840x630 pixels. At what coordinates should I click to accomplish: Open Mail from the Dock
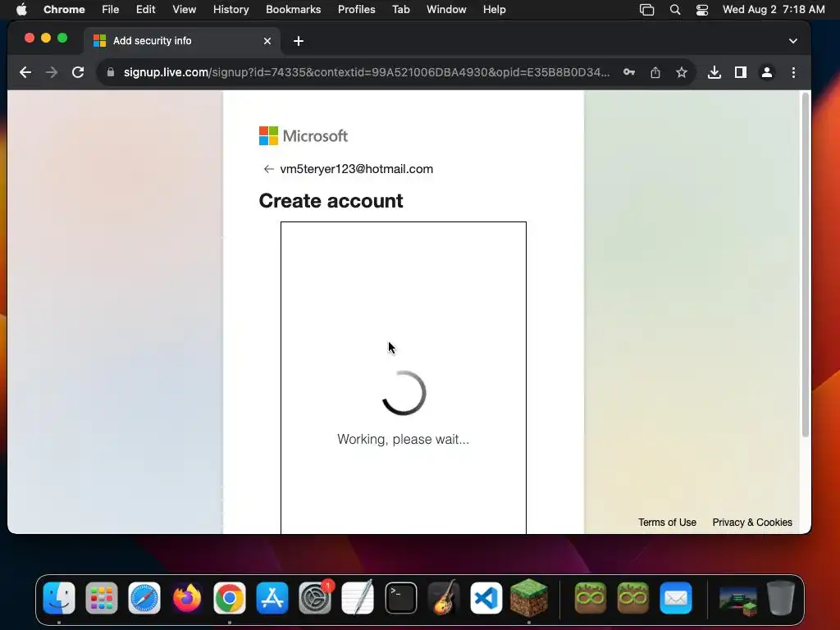tap(676, 598)
